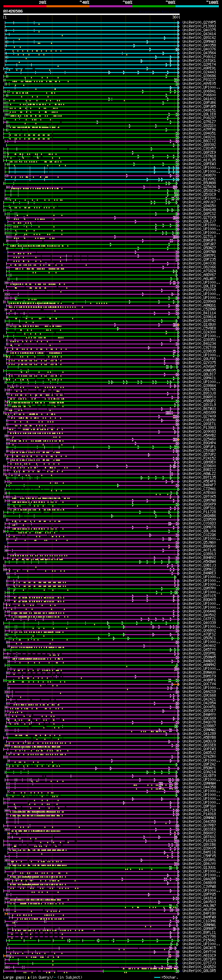Select hit label UniRef100_A0L9N7

coord(199,906)
